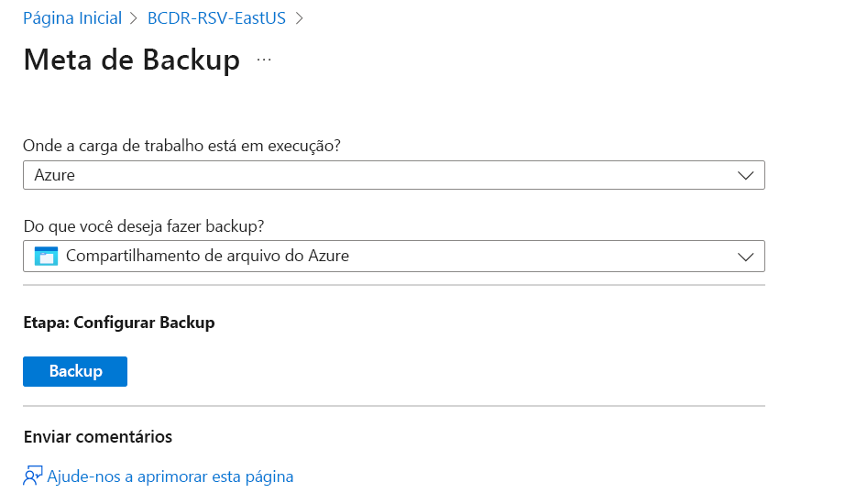This screenshot has width=867, height=504.
Task: Select the 'Azure' text in first dropdown
Action: (x=54, y=175)
